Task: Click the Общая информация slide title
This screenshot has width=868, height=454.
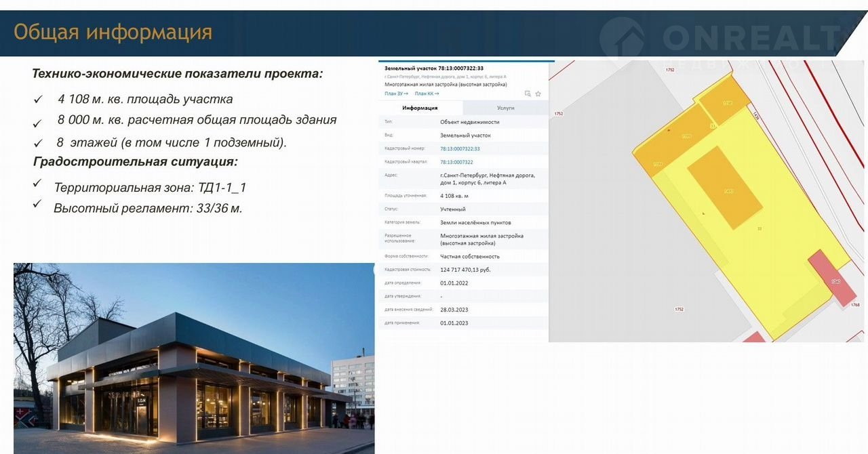Action: 113,32
